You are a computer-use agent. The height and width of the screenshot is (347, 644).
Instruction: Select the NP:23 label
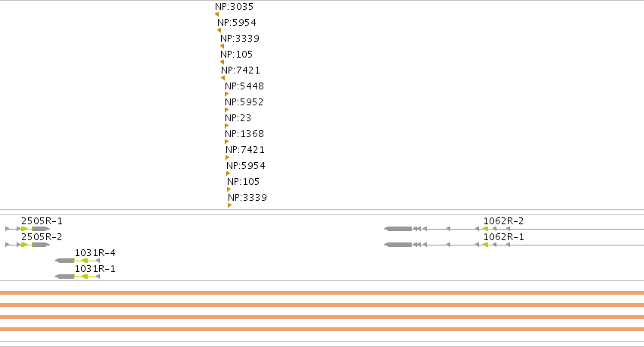click(x=238, y=118)
